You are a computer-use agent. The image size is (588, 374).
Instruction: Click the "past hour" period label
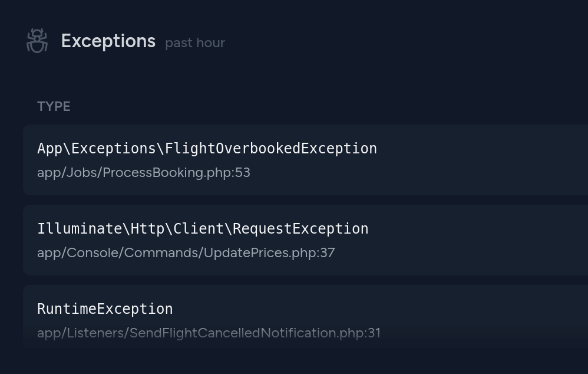point(195,43)
